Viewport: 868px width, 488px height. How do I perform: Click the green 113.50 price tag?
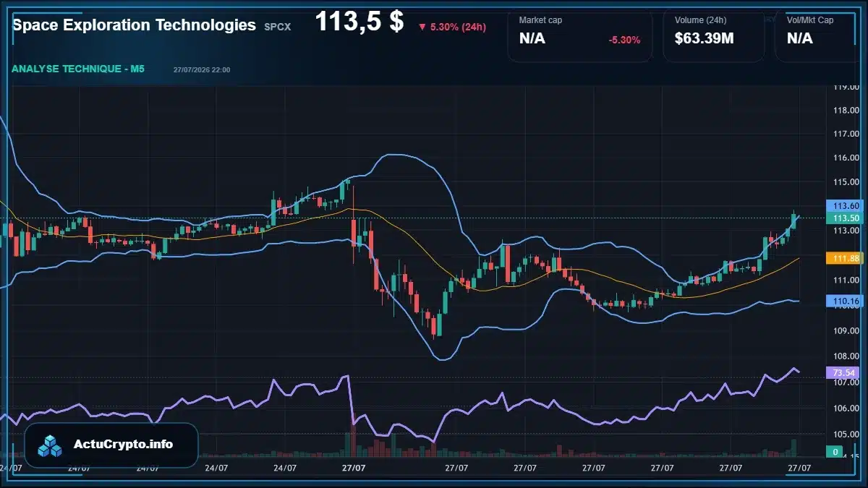pyautogui.click(x=846, y=218)
